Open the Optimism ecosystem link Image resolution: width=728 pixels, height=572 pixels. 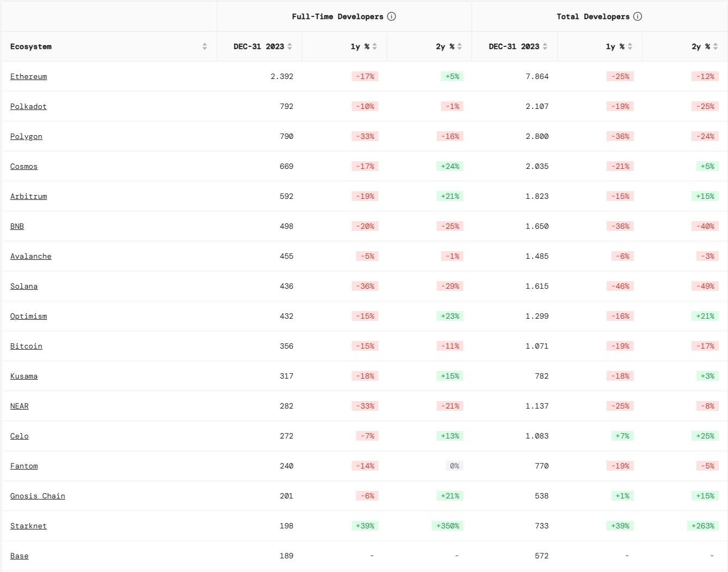28,316
